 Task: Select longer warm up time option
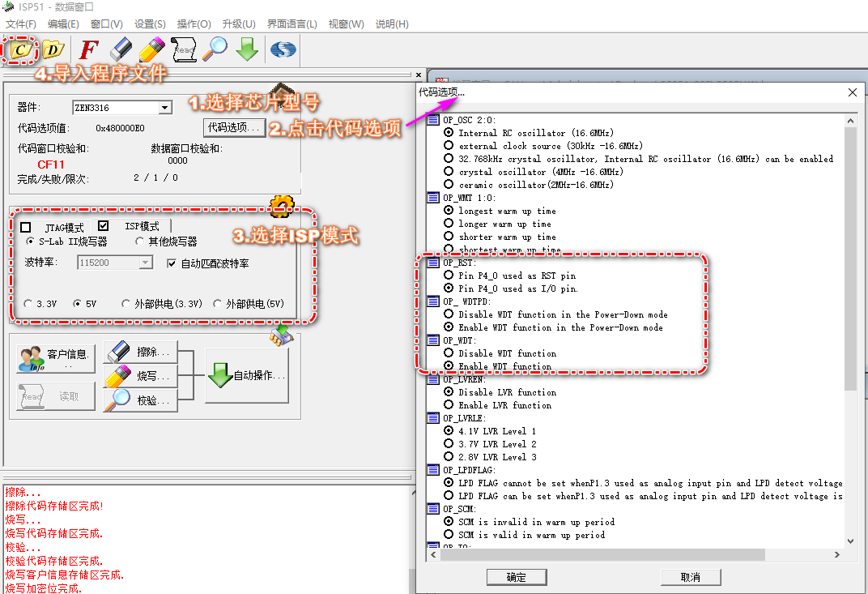click(449, 223)
